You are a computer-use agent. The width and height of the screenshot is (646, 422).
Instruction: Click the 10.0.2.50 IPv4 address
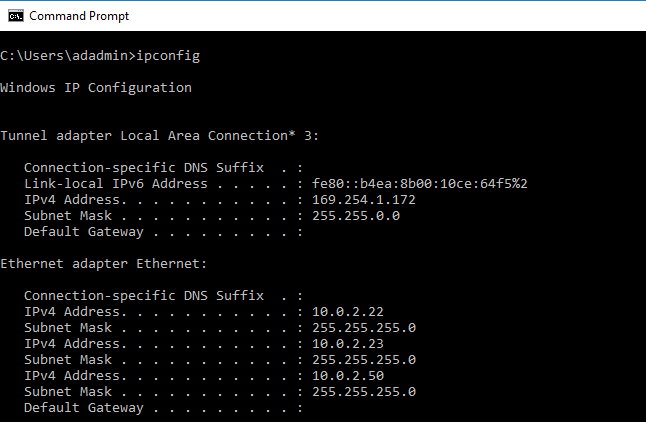coord(347,375)
